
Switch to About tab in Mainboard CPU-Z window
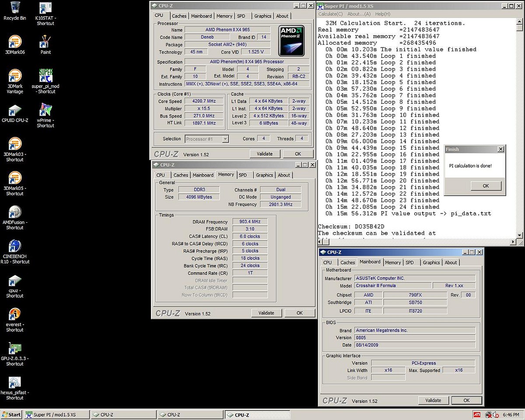(x=451, y=262)
